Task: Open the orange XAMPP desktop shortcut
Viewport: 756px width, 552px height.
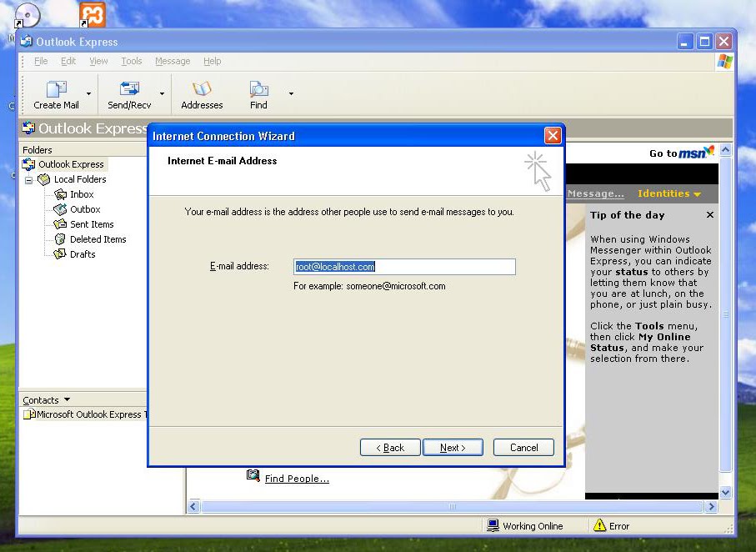Action: (x=92, y=14)
